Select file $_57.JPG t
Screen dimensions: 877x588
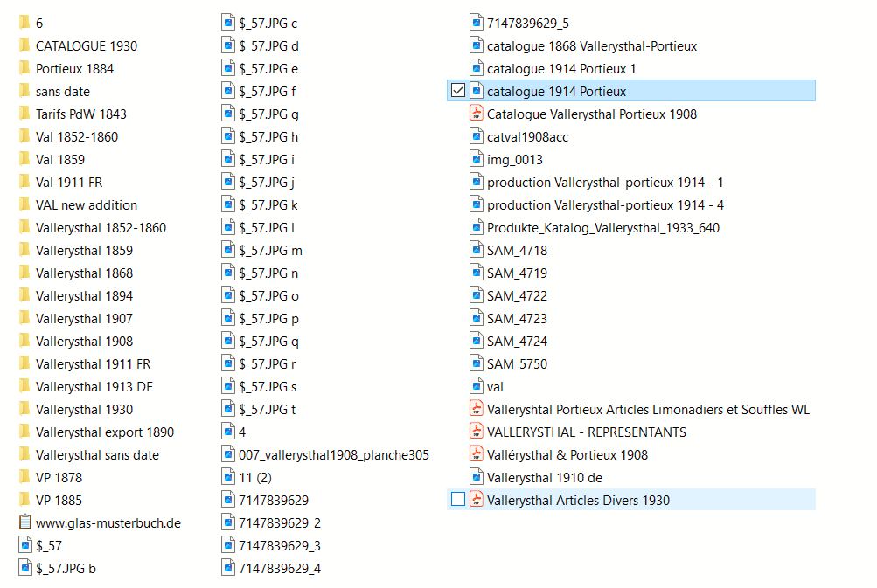pos(259,410)
